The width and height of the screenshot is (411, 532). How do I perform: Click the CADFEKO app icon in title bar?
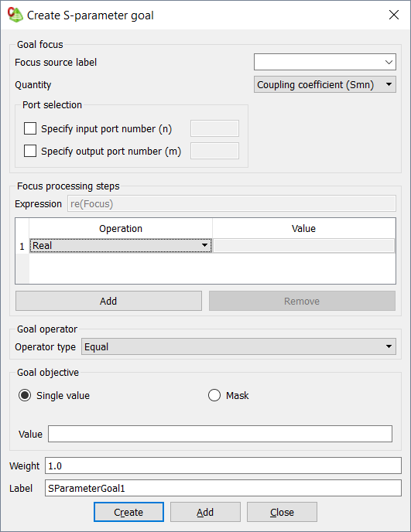pyautogui.click(x=15, y=15)
